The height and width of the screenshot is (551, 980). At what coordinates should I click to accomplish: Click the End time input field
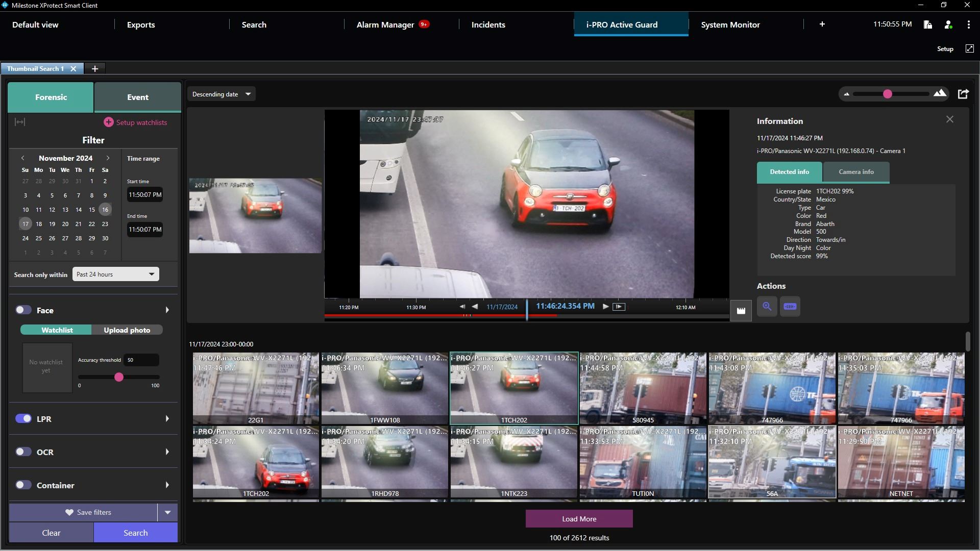[x=145, y=229]
